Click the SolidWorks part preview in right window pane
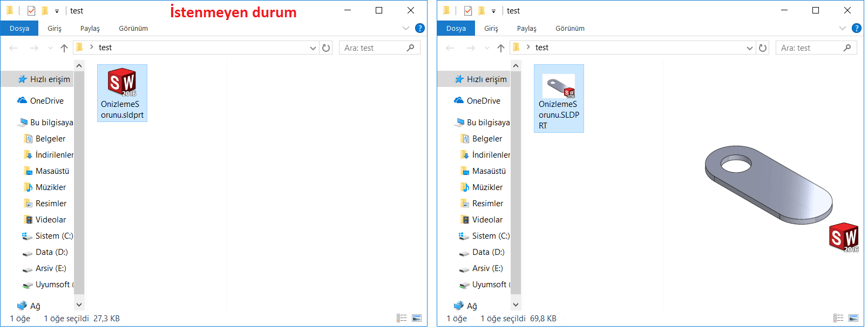Viewport: 868px width, 331px height. click(x=782, y=198)
